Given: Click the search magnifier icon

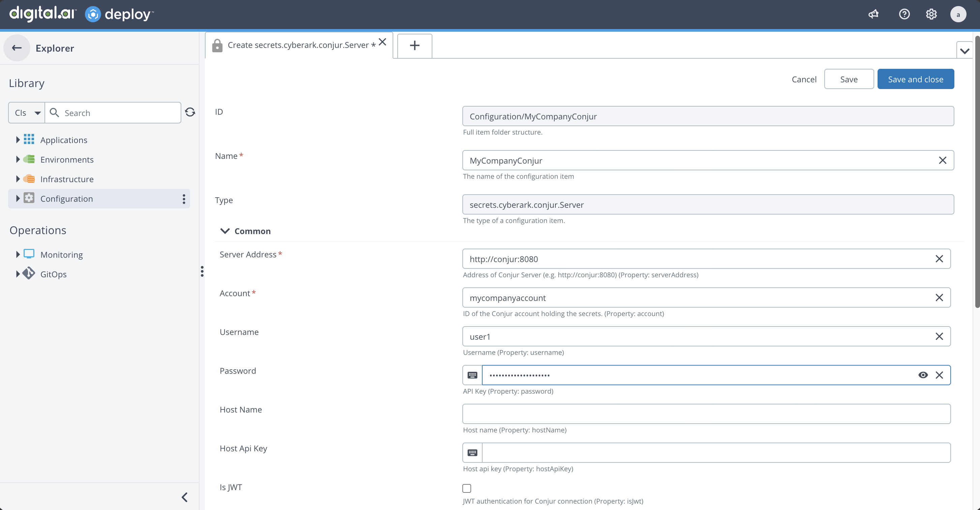Looking at the screenshot, I should (54, 112).
